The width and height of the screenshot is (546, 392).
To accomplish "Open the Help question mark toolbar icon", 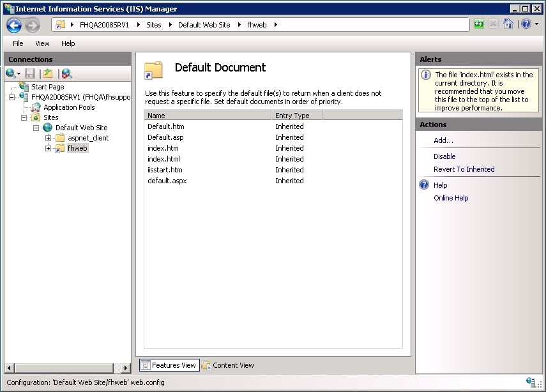I will [526, 24].
